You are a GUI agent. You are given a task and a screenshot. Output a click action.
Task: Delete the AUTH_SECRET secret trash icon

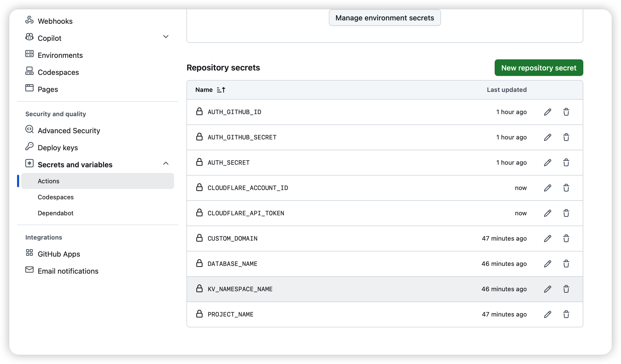click(566, 163)
